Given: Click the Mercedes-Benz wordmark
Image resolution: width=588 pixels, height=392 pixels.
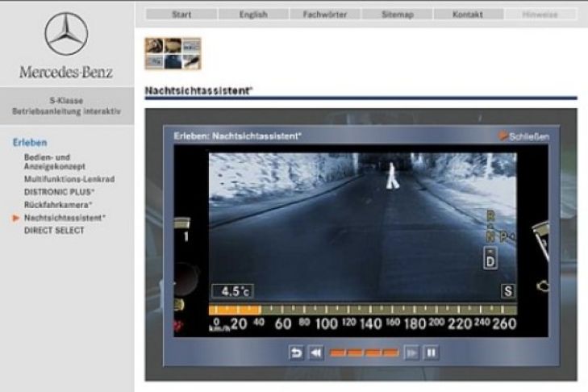Looking at the screenshot, I should pos(66,72).
